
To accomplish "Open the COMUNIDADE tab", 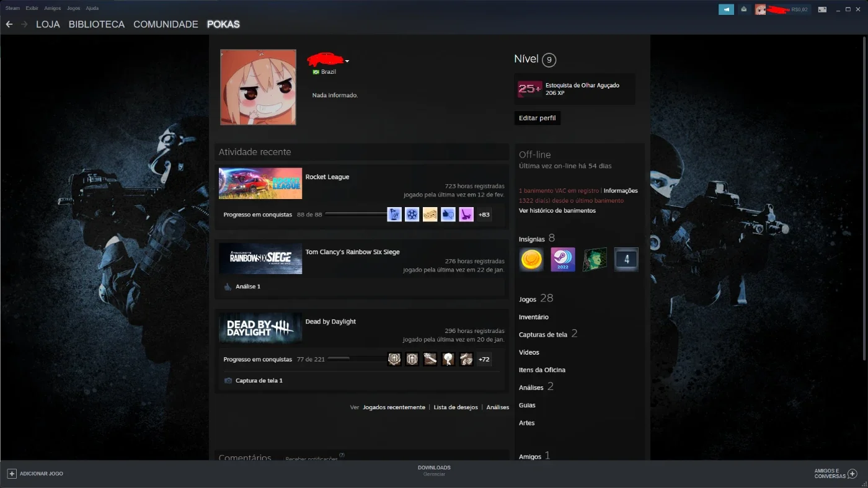I will tap(166, 24).
